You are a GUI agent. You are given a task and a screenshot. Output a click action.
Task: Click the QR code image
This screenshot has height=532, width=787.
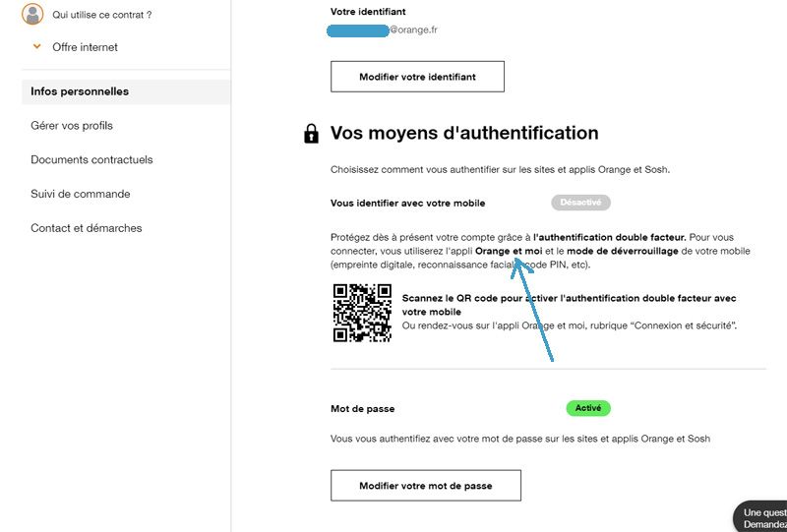pos(362,313)
